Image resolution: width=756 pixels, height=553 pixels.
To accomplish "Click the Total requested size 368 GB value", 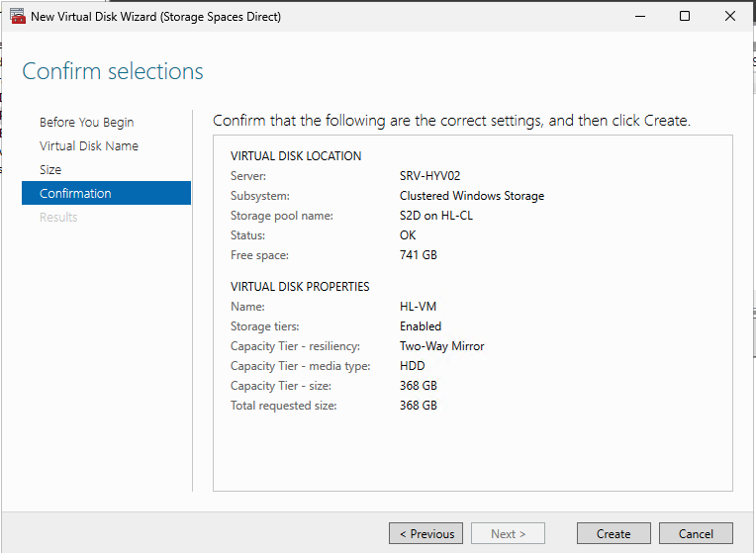I will coord(418,406).
